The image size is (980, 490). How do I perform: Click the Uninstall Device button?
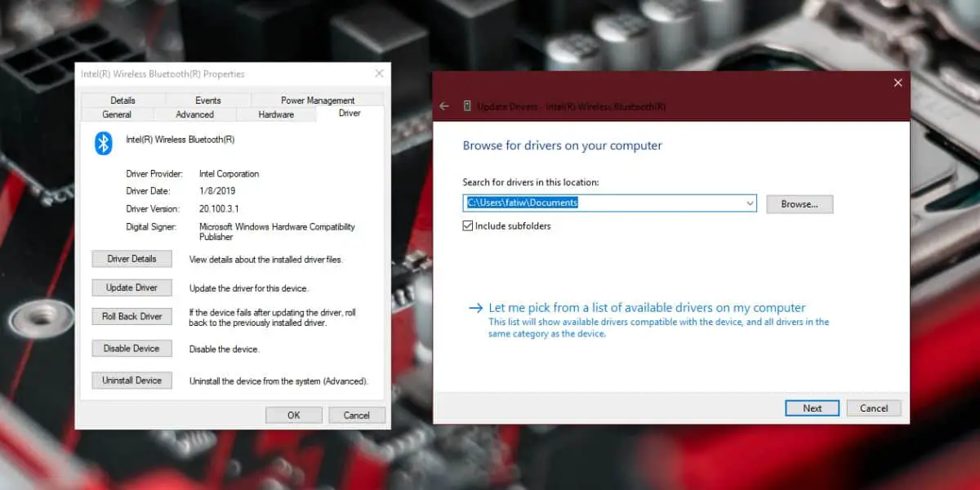[131, 381]
